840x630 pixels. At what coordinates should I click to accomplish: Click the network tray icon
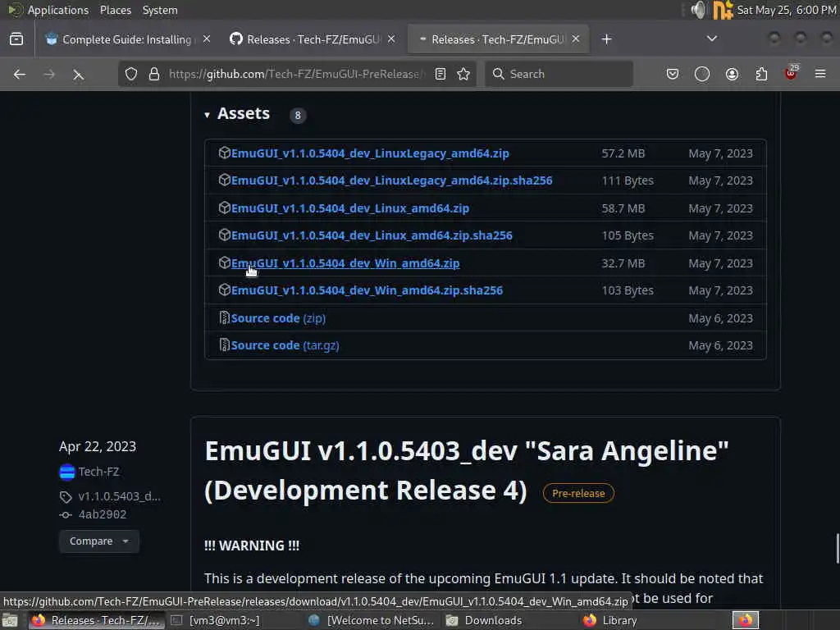pyautogui.click(x=723, y=10)
